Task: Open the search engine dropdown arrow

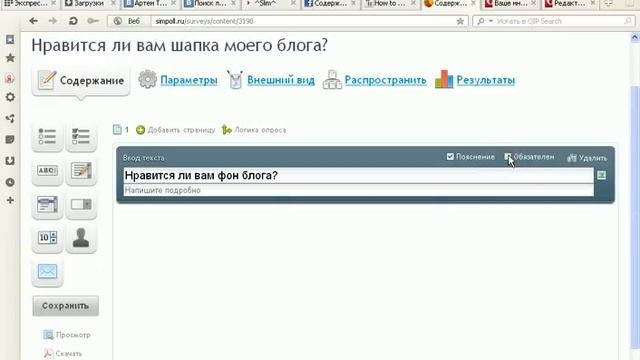Action: tap(491, 21)
